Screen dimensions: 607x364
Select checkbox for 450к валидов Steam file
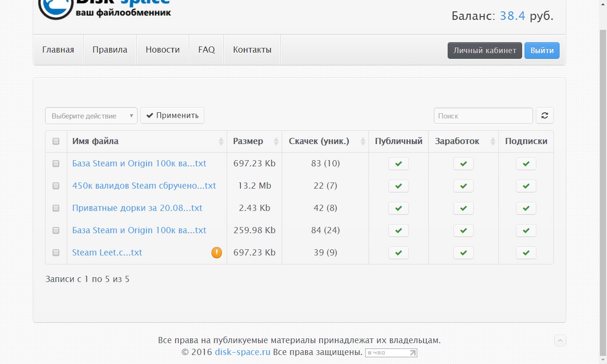[56, 186]
